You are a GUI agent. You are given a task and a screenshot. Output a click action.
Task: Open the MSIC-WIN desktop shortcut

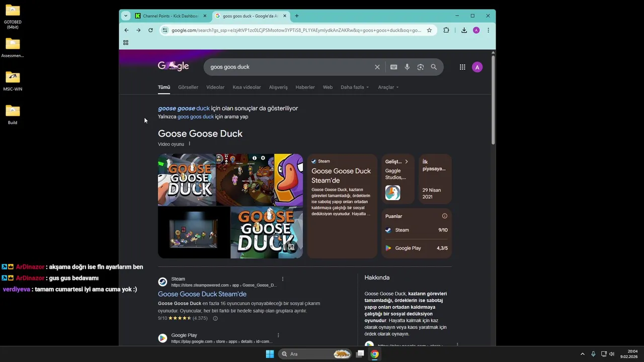(13, 81)
